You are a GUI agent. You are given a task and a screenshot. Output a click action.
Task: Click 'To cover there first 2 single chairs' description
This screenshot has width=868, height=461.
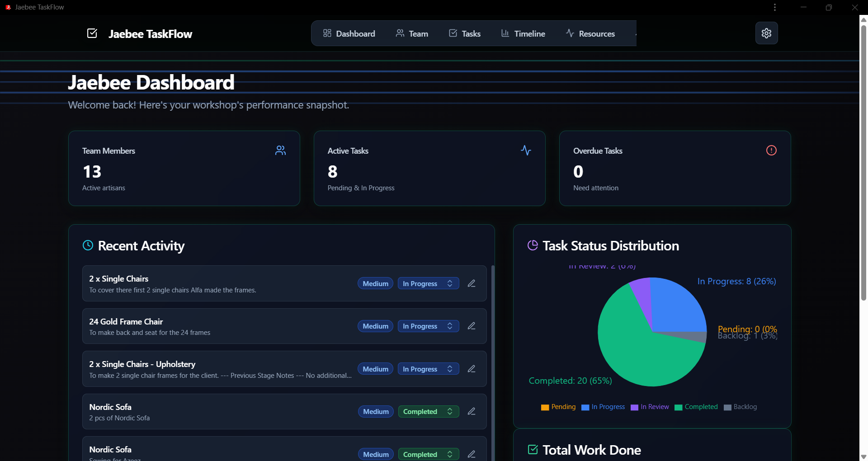pos(173,290)
